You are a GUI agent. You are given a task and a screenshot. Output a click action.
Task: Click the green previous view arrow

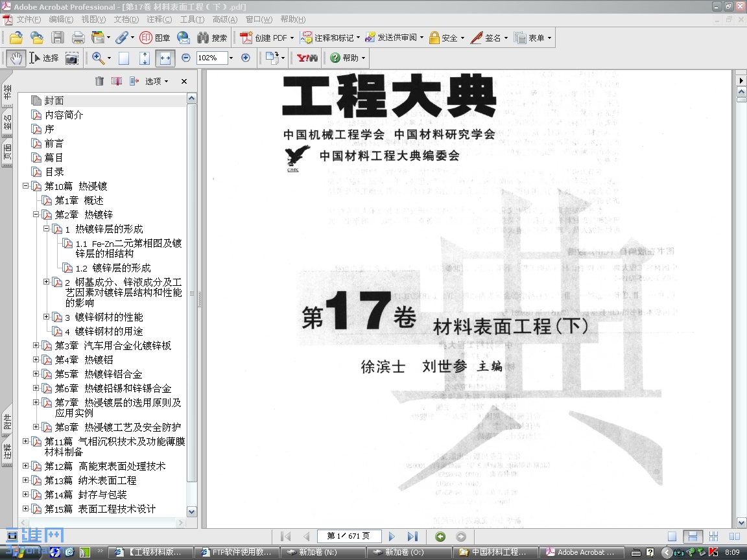click(x=440, y=537)
